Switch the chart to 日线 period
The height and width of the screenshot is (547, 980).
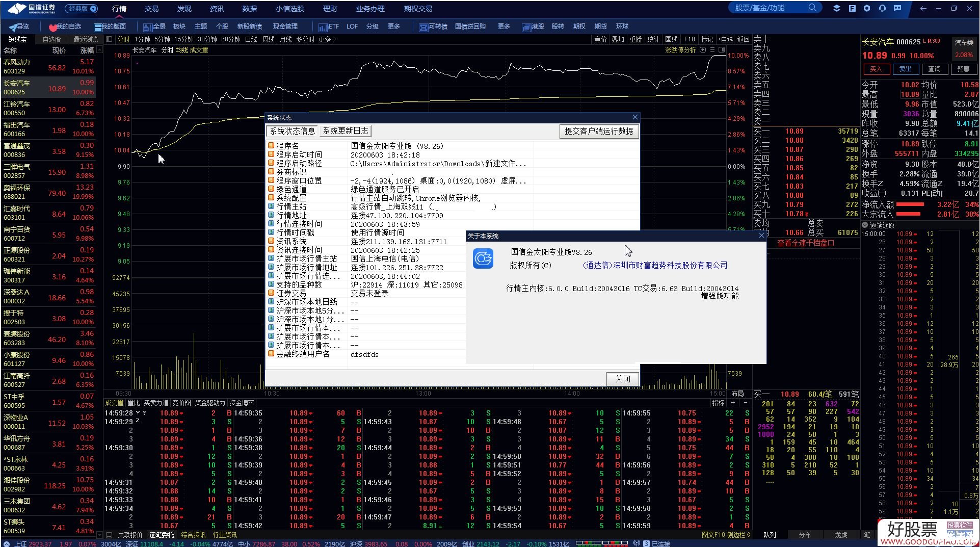251,39
